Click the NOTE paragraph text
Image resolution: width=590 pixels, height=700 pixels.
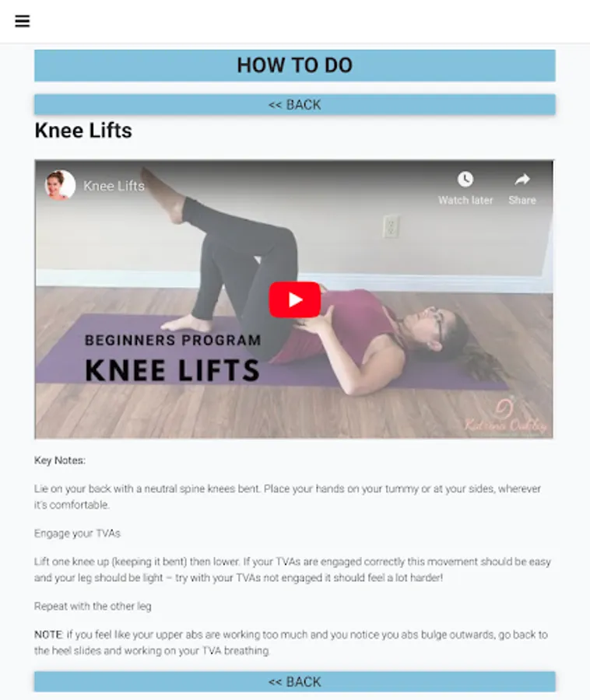pos(291,642)
